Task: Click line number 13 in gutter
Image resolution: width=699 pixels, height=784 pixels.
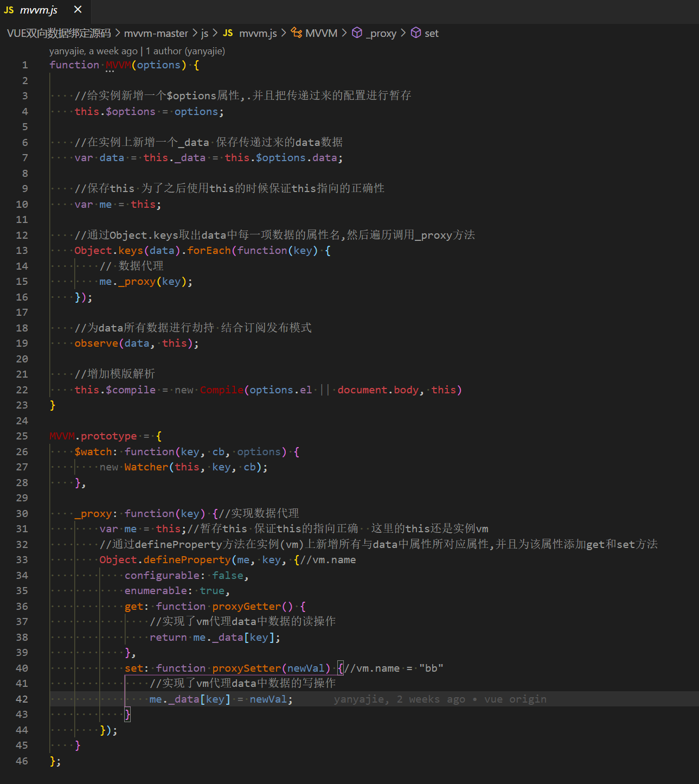Action: click(22, 251)
